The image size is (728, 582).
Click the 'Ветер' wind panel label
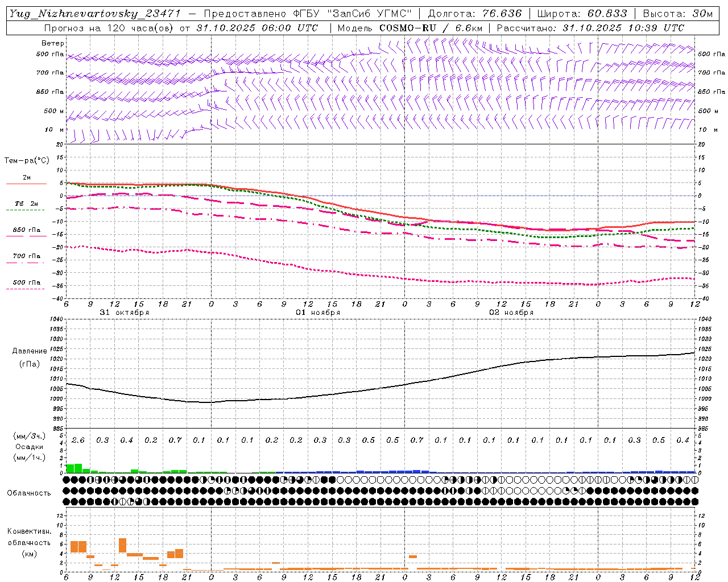tap(53, 43)
